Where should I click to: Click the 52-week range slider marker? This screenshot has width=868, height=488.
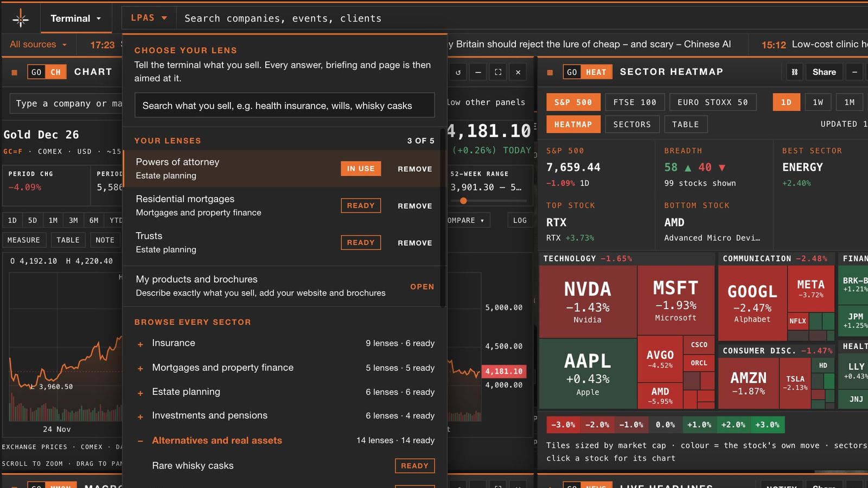point(463,201)
